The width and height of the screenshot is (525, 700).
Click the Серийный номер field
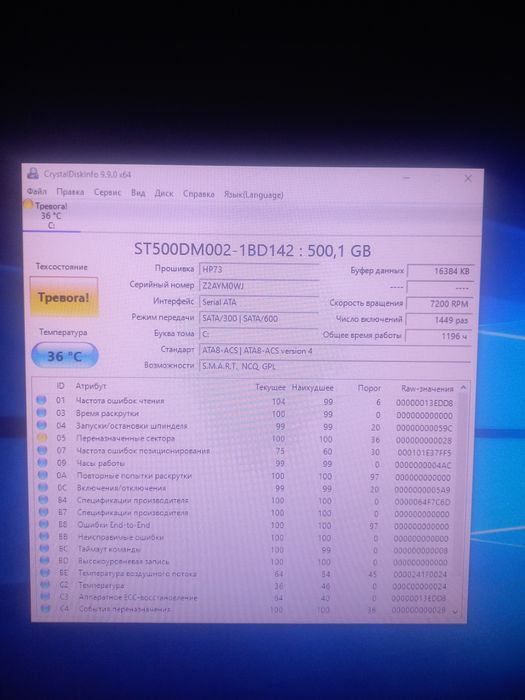click(258, 286)
